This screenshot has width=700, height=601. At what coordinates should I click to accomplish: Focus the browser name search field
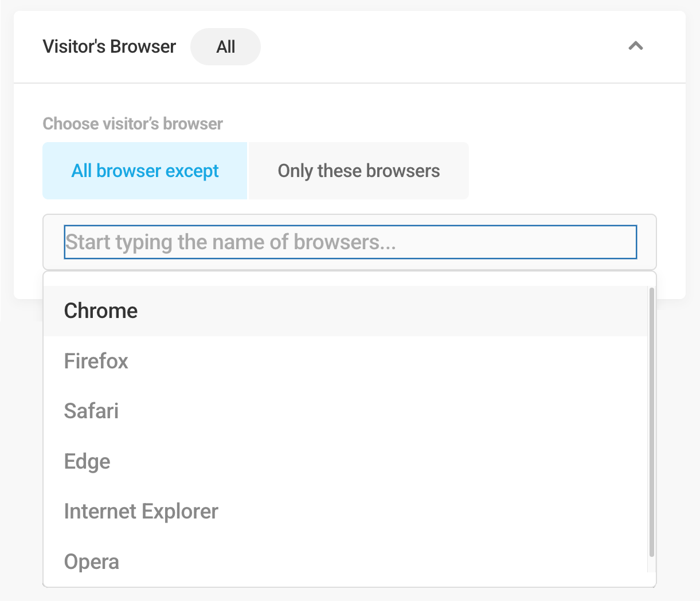click(x=350, y=242)
